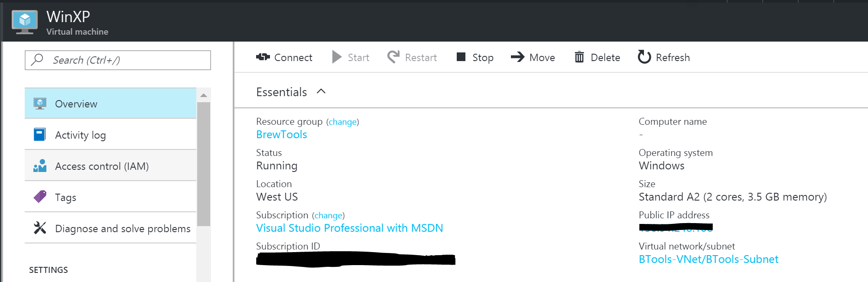Open the BrewTools resource group link

pos(282,135)
